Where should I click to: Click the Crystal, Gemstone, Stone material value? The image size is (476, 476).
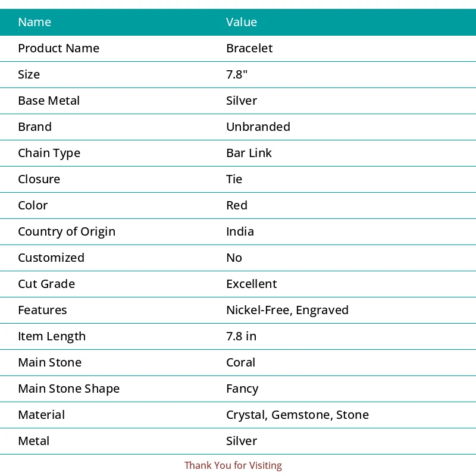pyautogui.click(x=297, y=415)
